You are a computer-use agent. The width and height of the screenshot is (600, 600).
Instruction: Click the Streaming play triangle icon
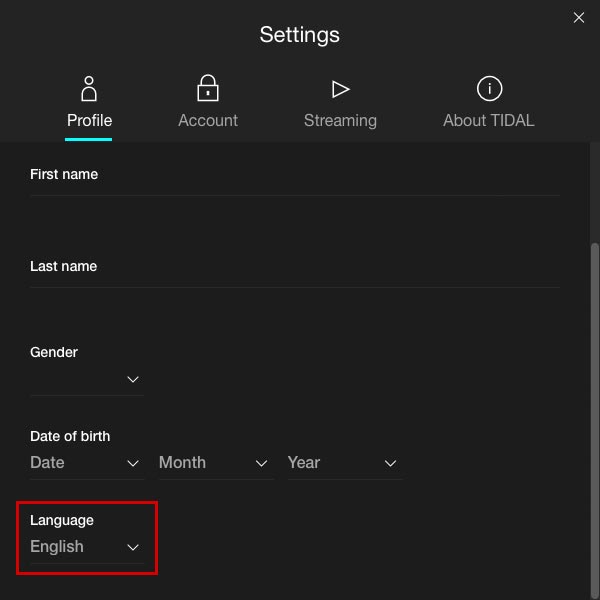(340, 89)
